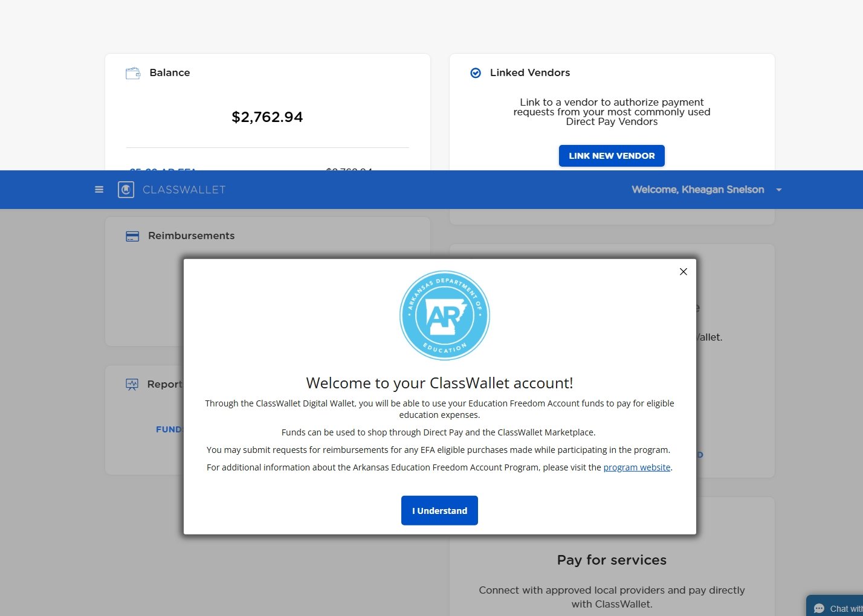Click the $2,762.94 balance amount
Image resolution: width=863 pixels, height=616 pixels.
pos(267,117)
